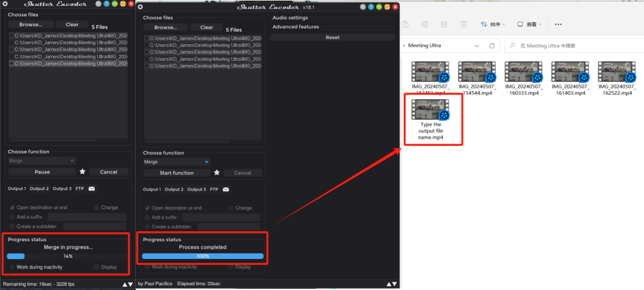The image size is (644, 290).
Task: Click the Start function button
Action: [176, 173]
